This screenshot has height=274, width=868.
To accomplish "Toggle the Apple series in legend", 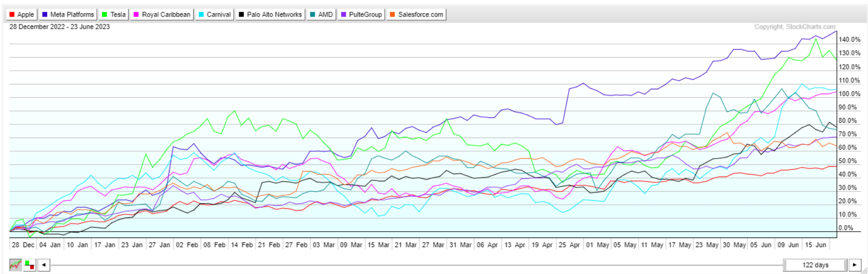I will click(21, 15).
